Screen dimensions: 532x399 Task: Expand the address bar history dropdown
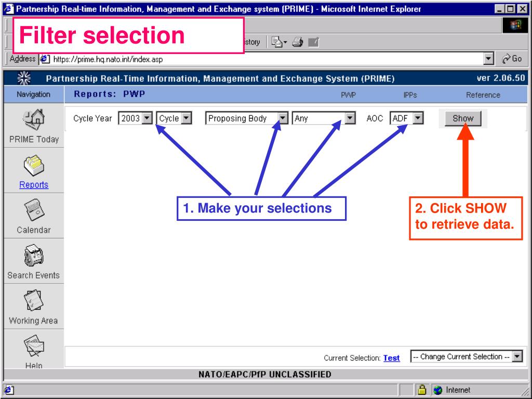click(x=488, y=59)
